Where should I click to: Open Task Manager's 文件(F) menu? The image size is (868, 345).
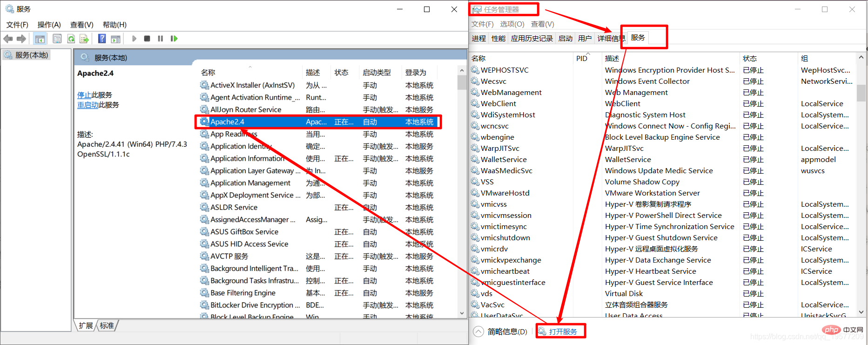pos(483,24)
